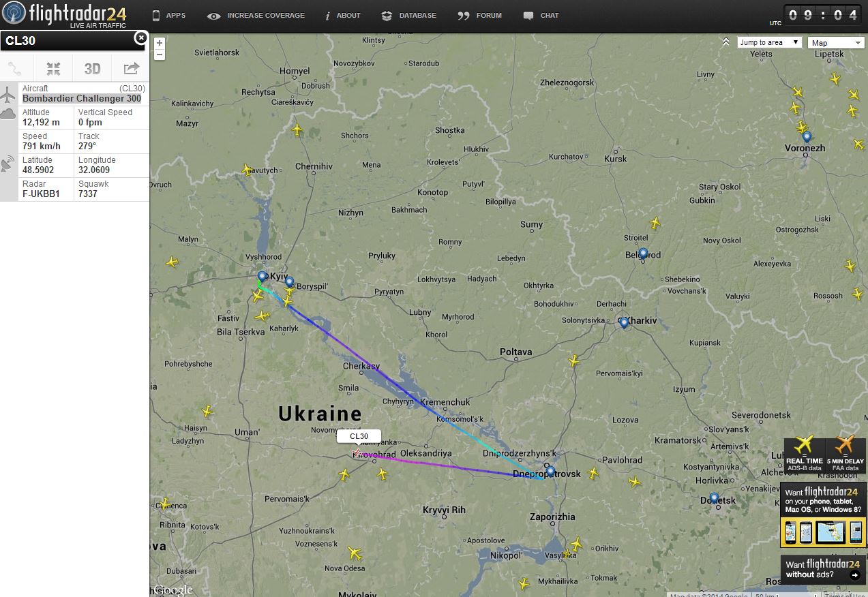Switch to 3D view

point(92,69)
